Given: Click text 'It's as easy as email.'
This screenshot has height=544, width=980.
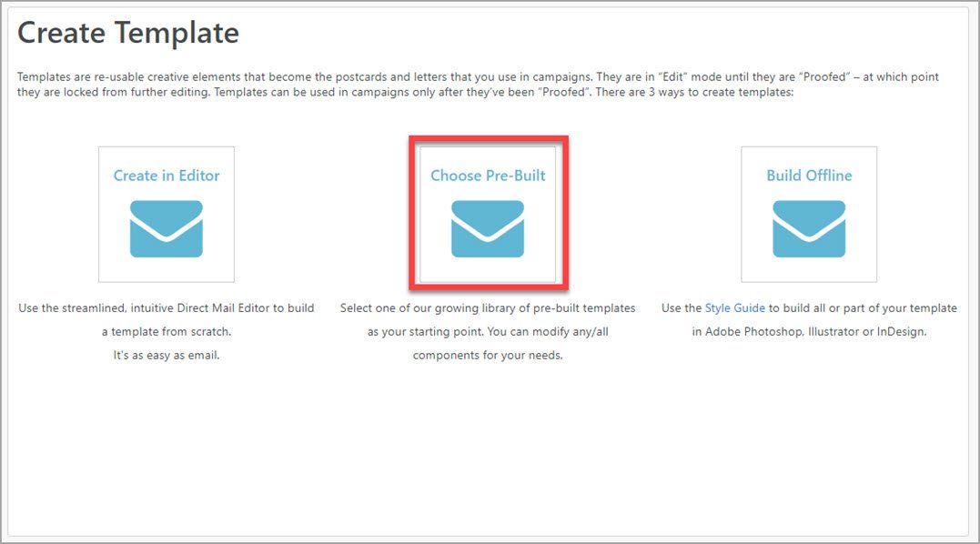Looking at the screenshot, I should [x=167, y=356].
